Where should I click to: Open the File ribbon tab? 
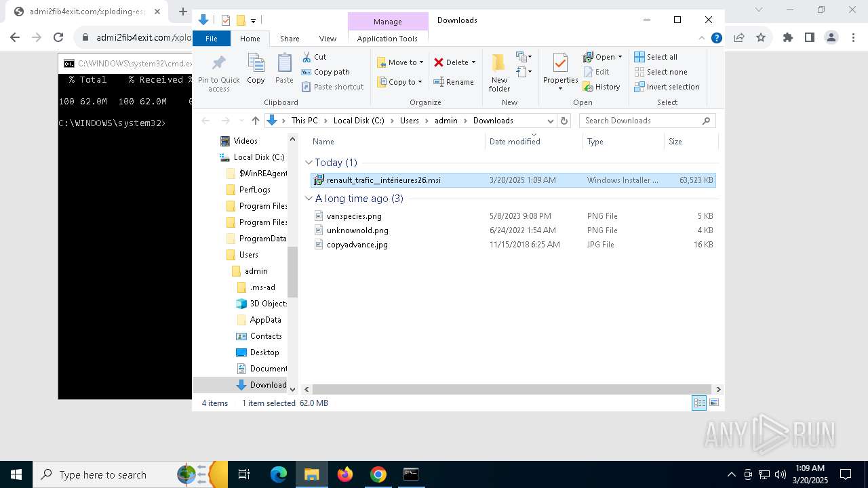pyautogui.click(x=212, y=39)
